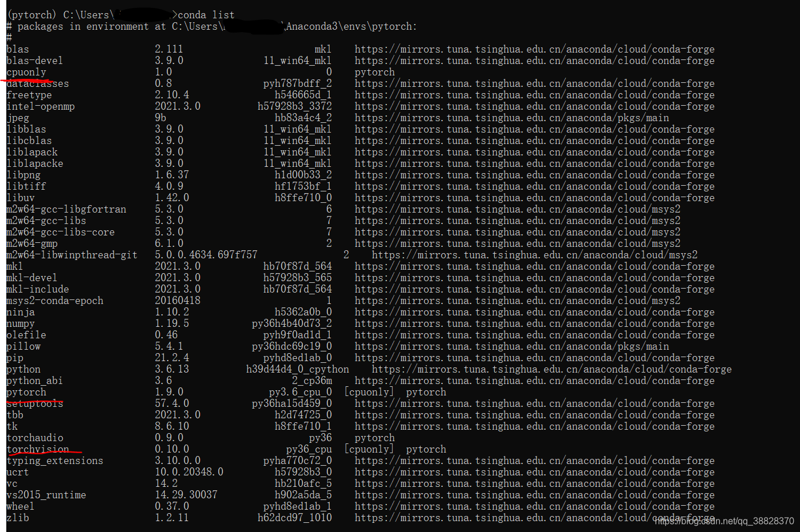Open the blas row conda-forge mirror URL
This screenshot has height=532, width=800.
535,49
